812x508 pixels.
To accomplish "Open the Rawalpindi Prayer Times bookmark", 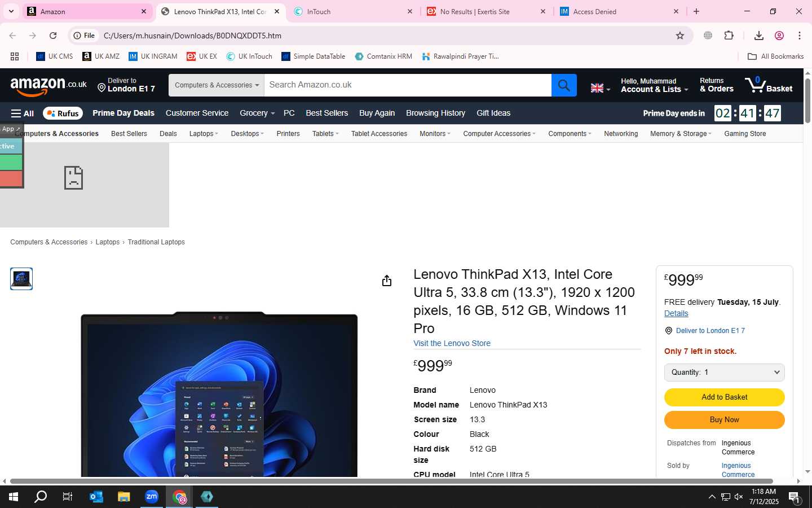I will 460,56.
